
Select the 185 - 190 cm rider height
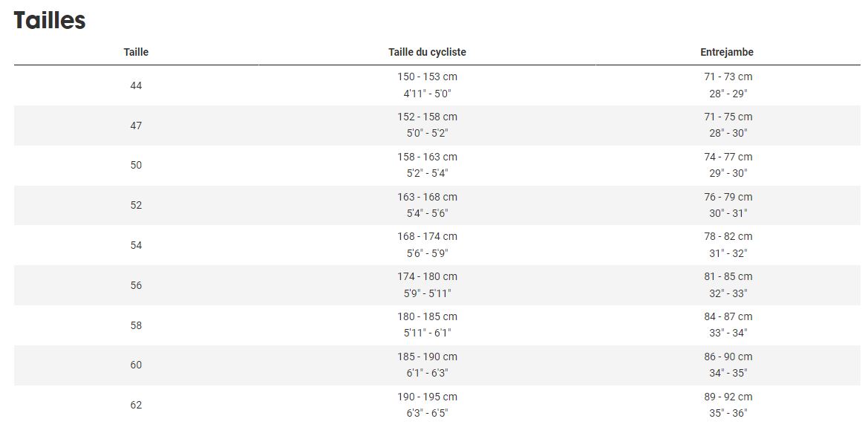click(x=427, y=357)
